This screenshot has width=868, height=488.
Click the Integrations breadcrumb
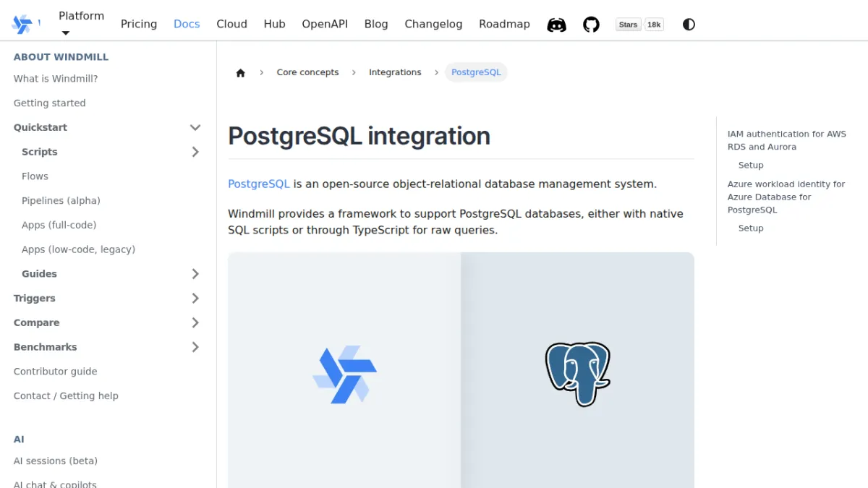[395, 72]
